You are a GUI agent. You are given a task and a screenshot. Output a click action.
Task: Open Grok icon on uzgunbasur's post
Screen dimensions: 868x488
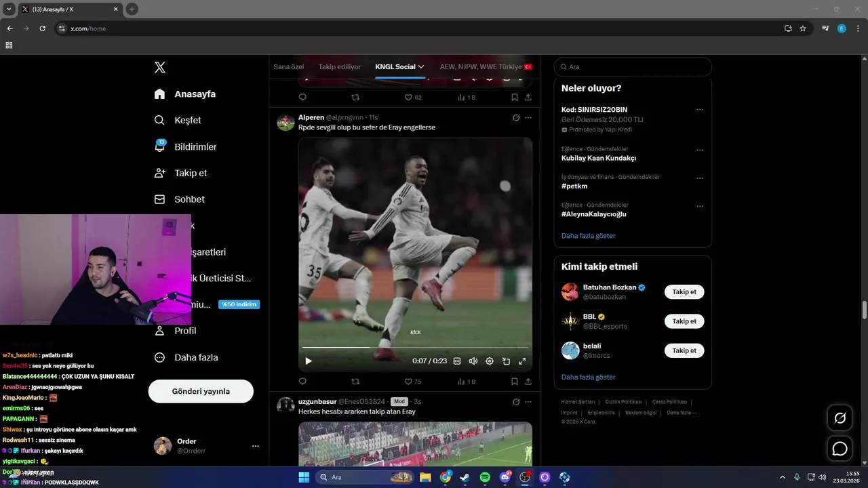(x=516, y=401)
